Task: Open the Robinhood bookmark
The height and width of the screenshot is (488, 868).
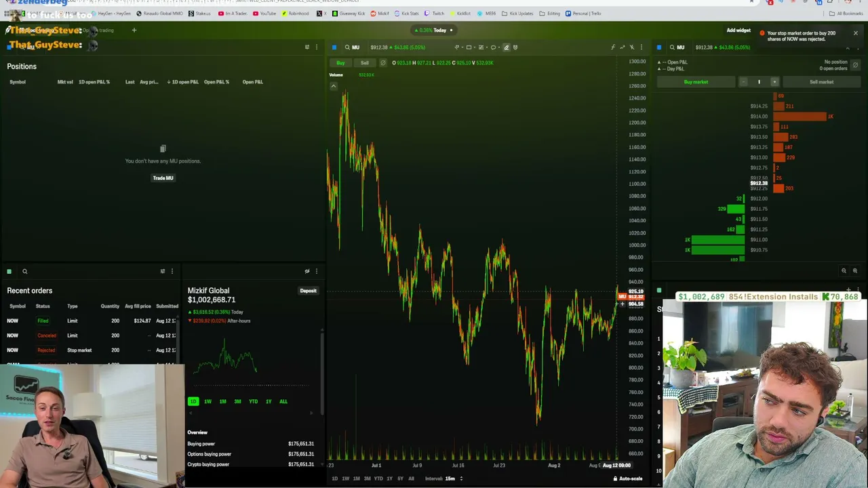Action: 295,14
